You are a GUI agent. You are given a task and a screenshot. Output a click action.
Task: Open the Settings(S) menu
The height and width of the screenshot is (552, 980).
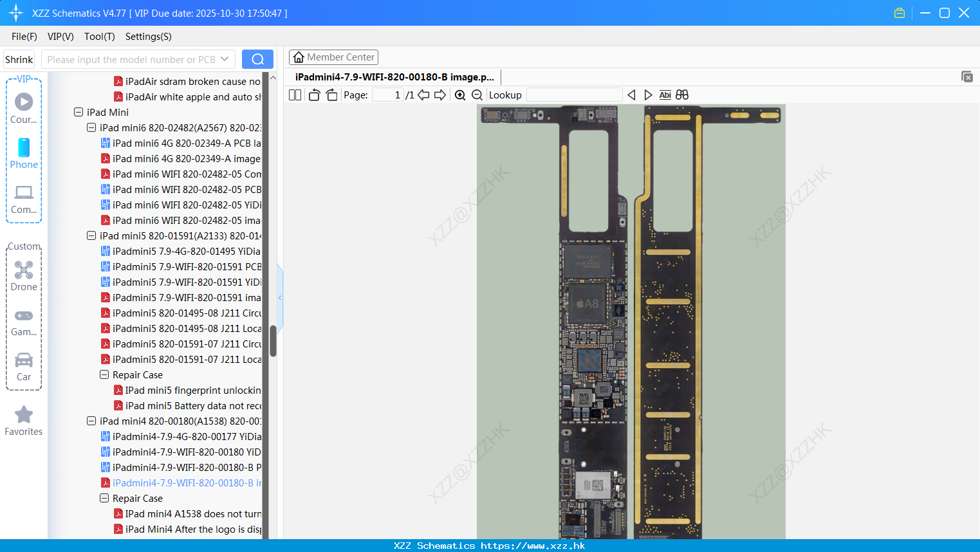click(x=148, y=37)
